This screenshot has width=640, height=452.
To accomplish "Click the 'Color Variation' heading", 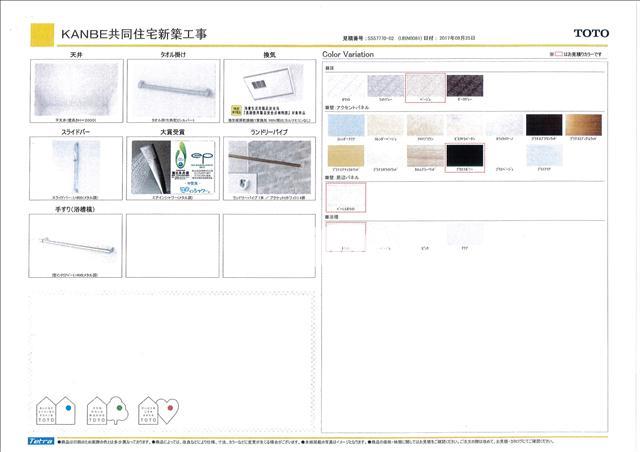I will tap(348, 54).
